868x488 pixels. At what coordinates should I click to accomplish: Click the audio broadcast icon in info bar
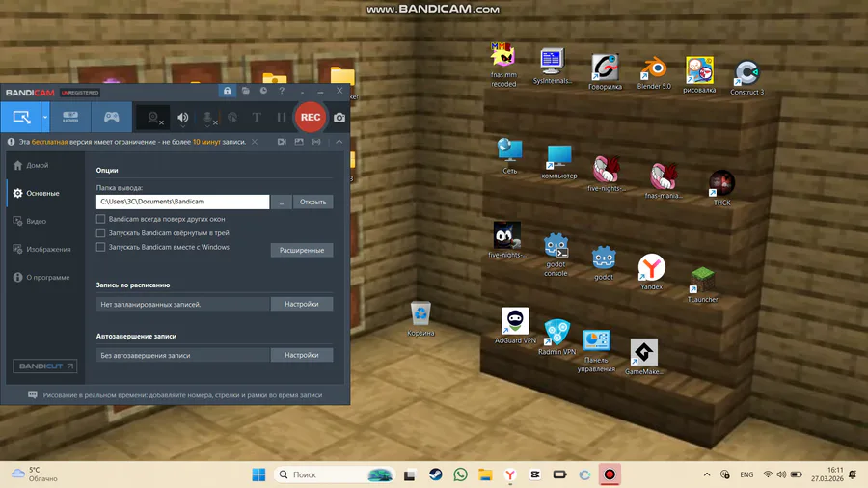[316, 142]
